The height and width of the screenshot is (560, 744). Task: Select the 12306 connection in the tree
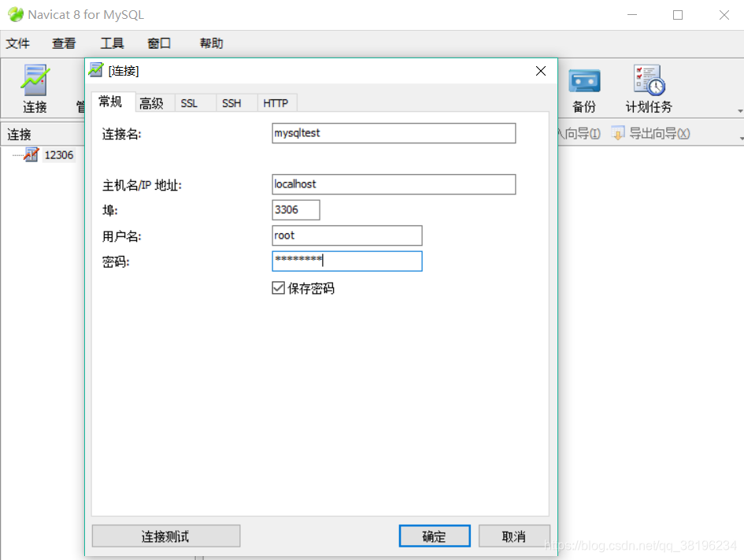point(59,155)
